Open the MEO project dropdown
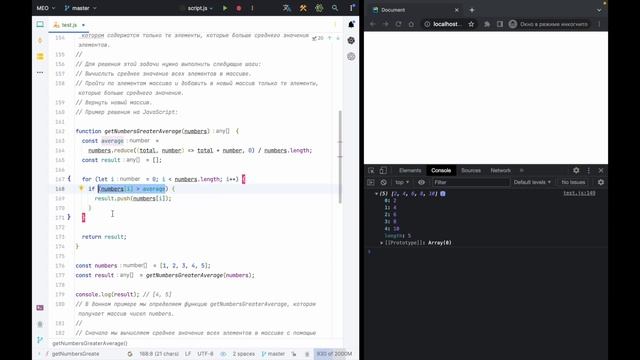 coord(45,8)
